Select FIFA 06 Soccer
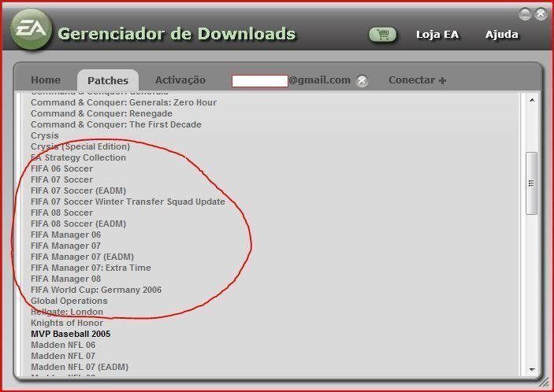The height and width of the screenshot is (392, 554). click(61, 168)
